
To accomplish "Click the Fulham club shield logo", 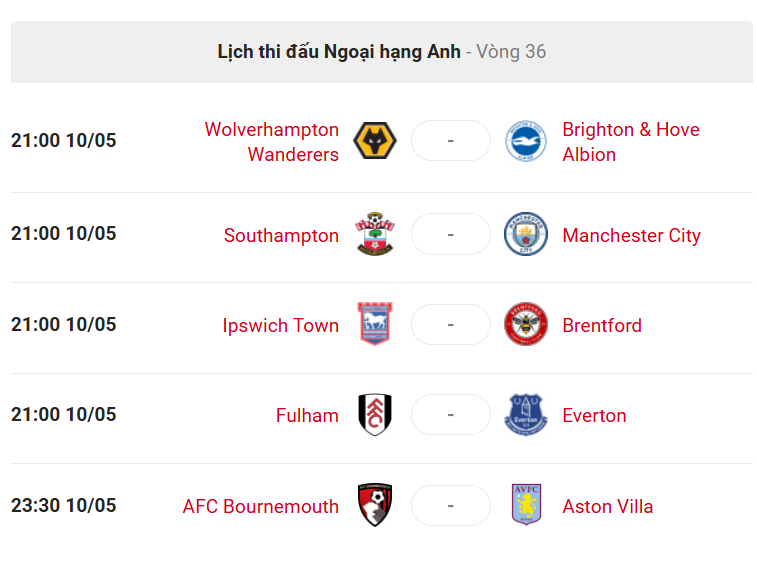I will [375, 415].
